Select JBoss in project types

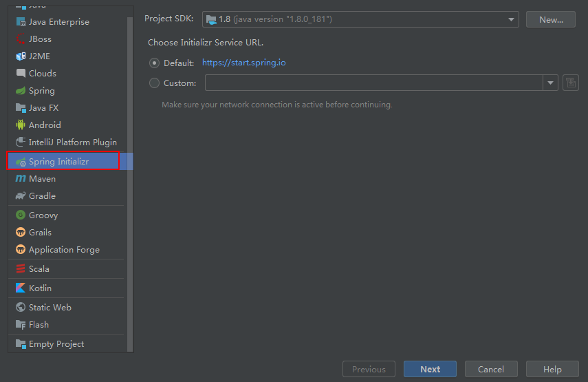point(67,39)
